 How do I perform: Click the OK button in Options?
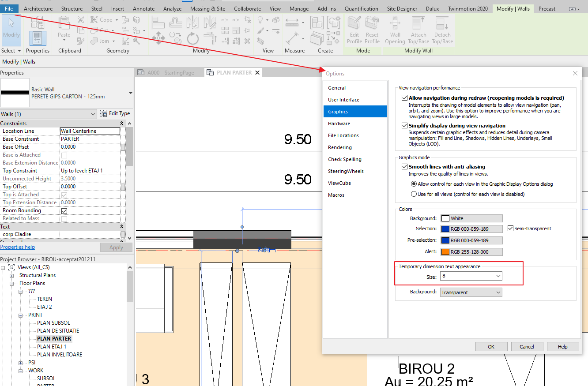coord(491,346)
